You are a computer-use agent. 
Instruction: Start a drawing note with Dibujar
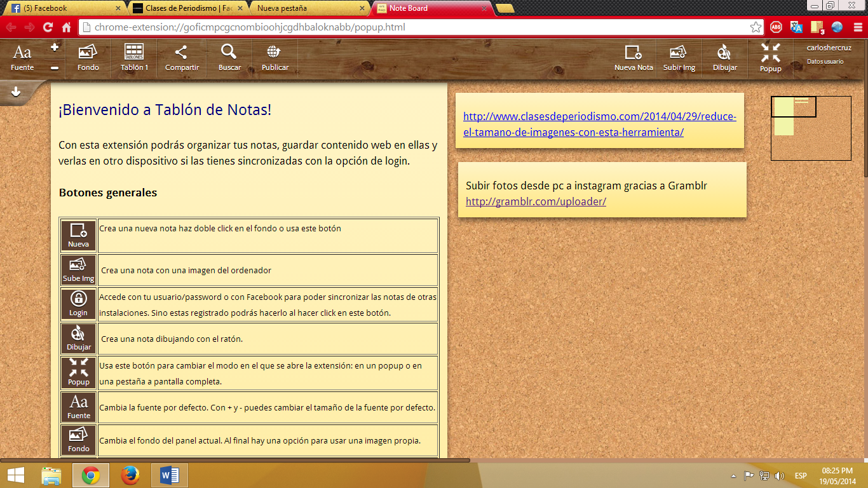[x=724, y=57]
